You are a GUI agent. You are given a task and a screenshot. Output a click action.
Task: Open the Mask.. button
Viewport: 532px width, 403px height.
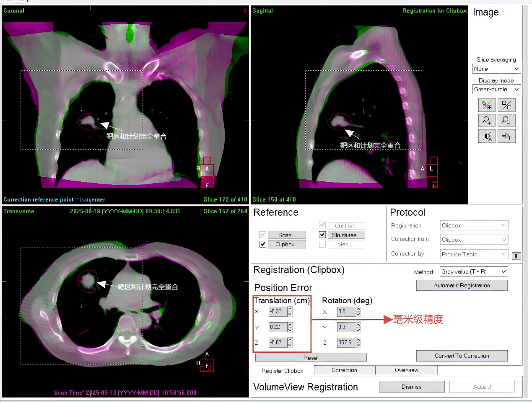pos(346,244)
